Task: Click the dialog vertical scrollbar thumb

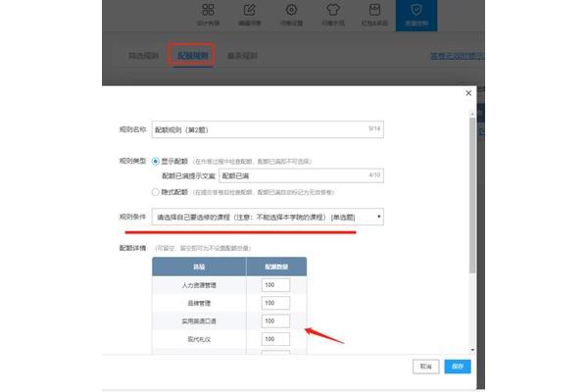Action: [x=472, y=195]
